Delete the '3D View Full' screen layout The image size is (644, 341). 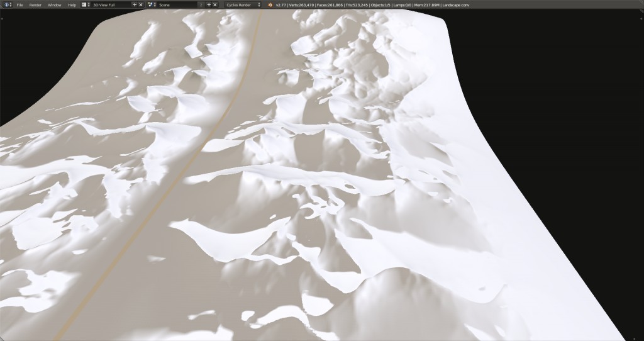coord(141,4)
